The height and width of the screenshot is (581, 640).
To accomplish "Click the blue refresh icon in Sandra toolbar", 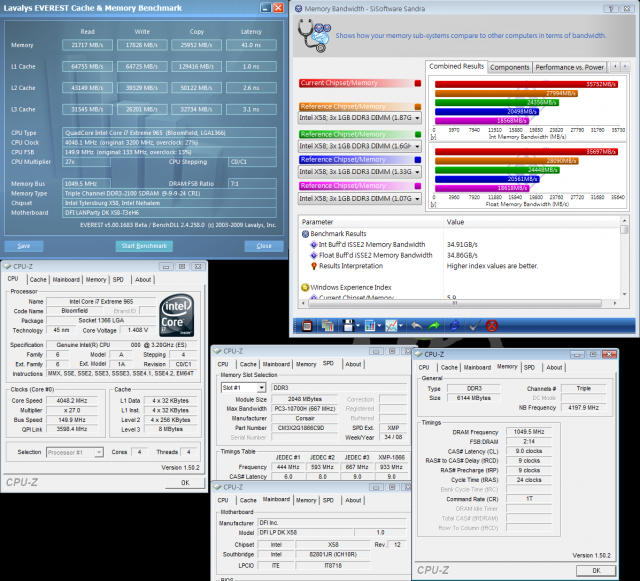I will tap(454, 326).
